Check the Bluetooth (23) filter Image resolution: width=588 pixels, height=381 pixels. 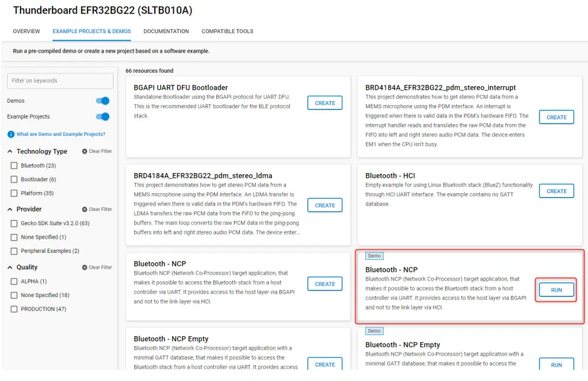click(x=15, y=165)
